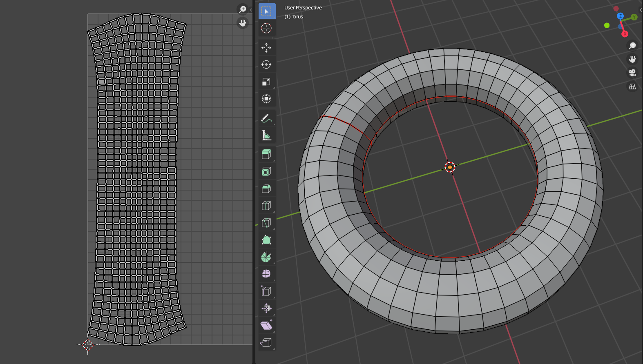Activate the Spin tool
This screenshot has width=643, height=364.
coord(267,257)
